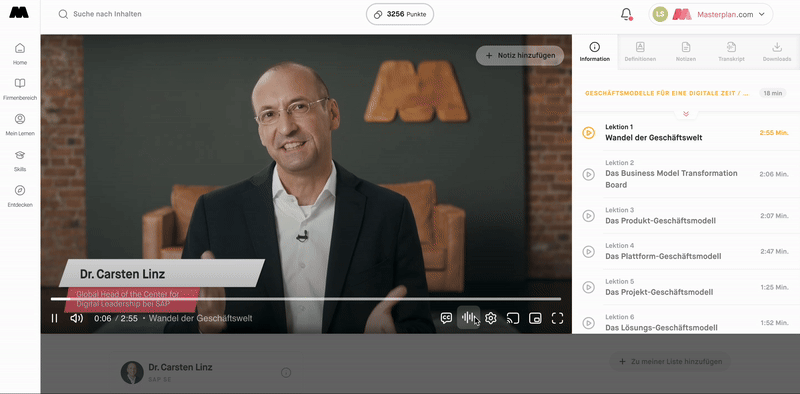The image size is (800, 394).
Task: Select the Information tab
Action: click(594, 52)
